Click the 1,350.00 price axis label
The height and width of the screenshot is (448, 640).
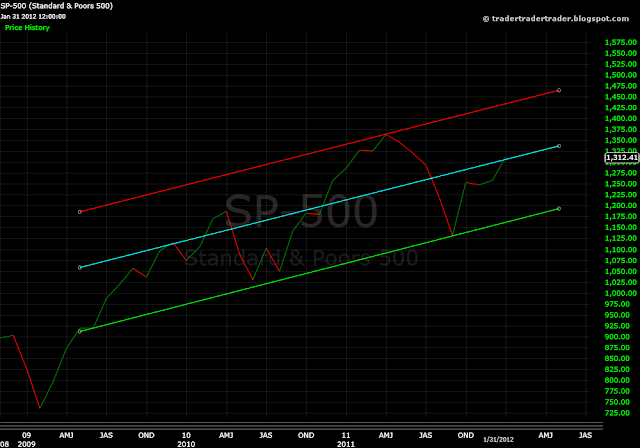click(620, 140)
